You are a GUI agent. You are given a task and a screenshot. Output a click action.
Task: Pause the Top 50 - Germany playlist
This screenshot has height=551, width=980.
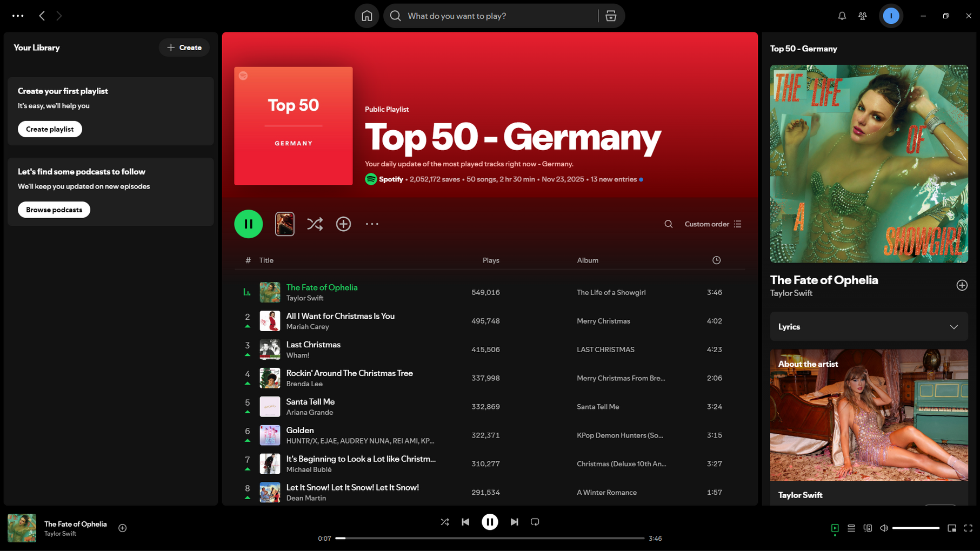click(249, 224)
